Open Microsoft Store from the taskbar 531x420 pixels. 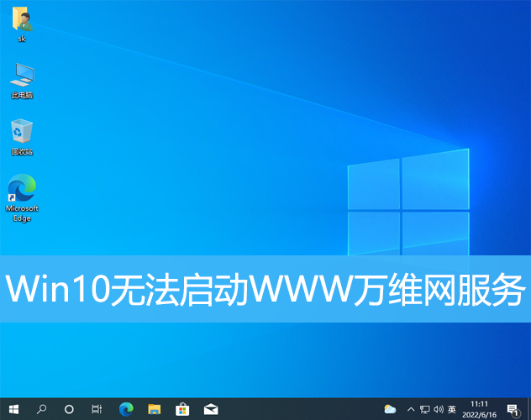pyautogui.click(x=181, y=409)
